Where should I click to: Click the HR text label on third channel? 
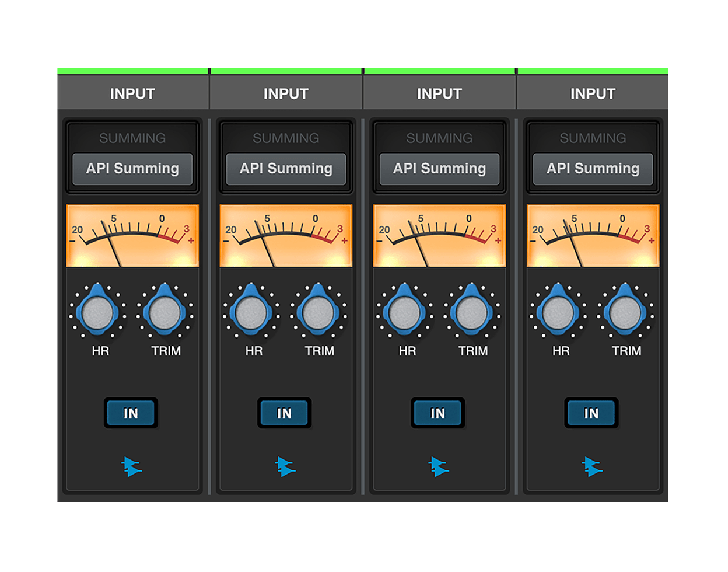coord(407,351)
